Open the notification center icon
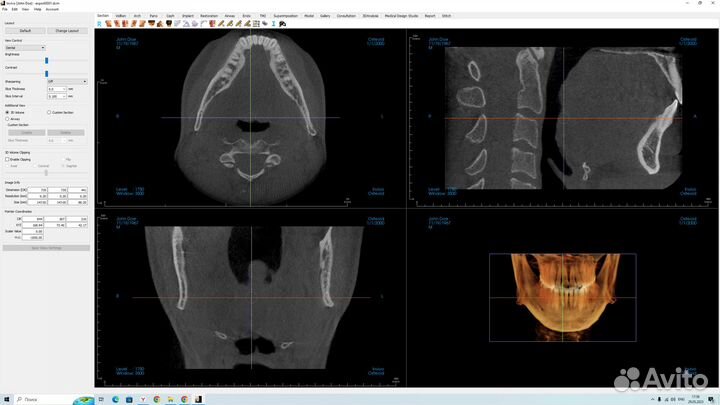The height and width of the screenshot is (405, 720). coord(711,399)
